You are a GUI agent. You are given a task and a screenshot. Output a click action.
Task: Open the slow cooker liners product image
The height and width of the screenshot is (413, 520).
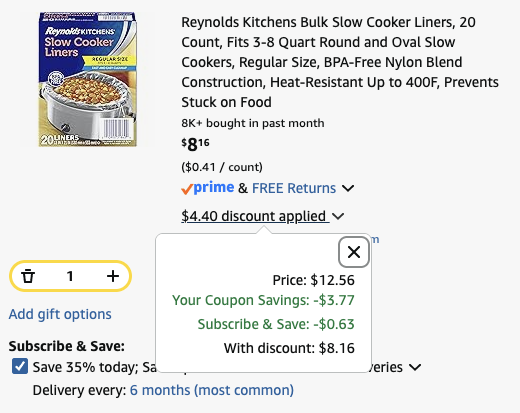click(87, 79)
